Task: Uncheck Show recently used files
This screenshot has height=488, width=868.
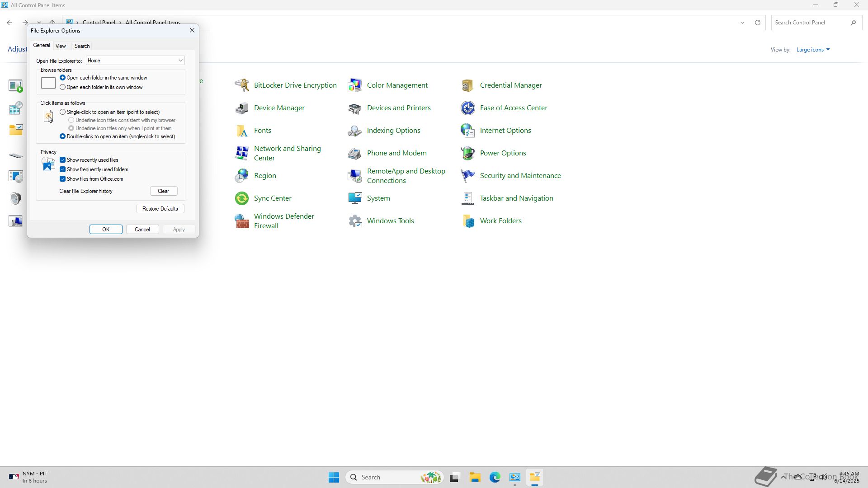Action: [63, 160]
